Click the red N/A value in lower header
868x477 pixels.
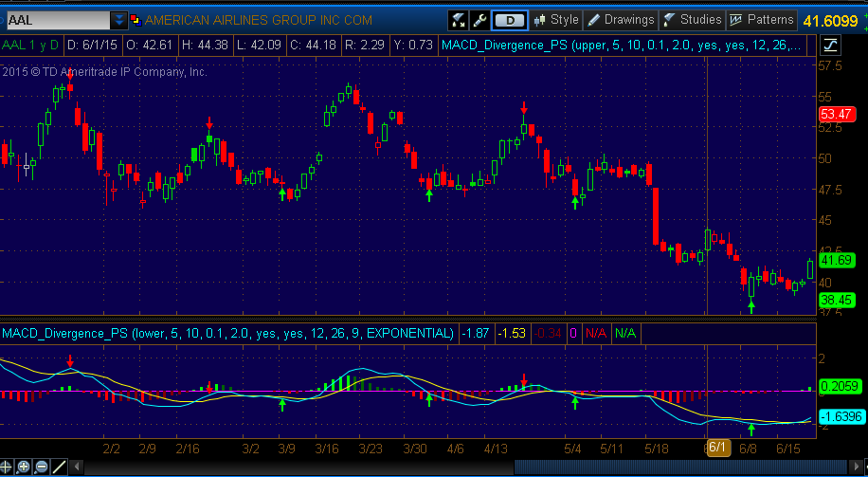596,334
